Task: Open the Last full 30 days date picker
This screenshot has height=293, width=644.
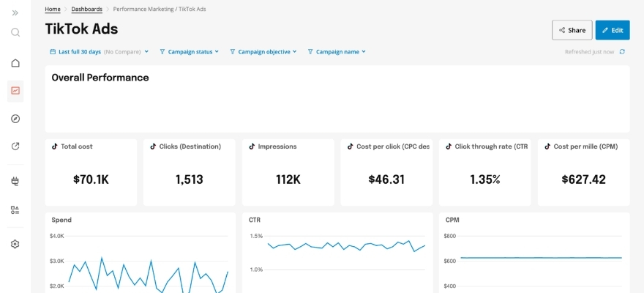Action: coord(99,52)
